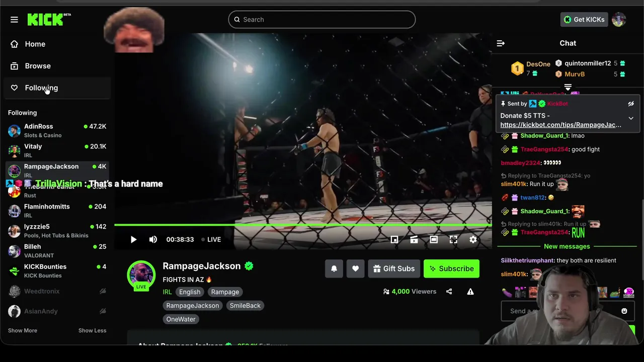
Task: Select RampageJackson in sidebar
Action: tap(57, 170)
